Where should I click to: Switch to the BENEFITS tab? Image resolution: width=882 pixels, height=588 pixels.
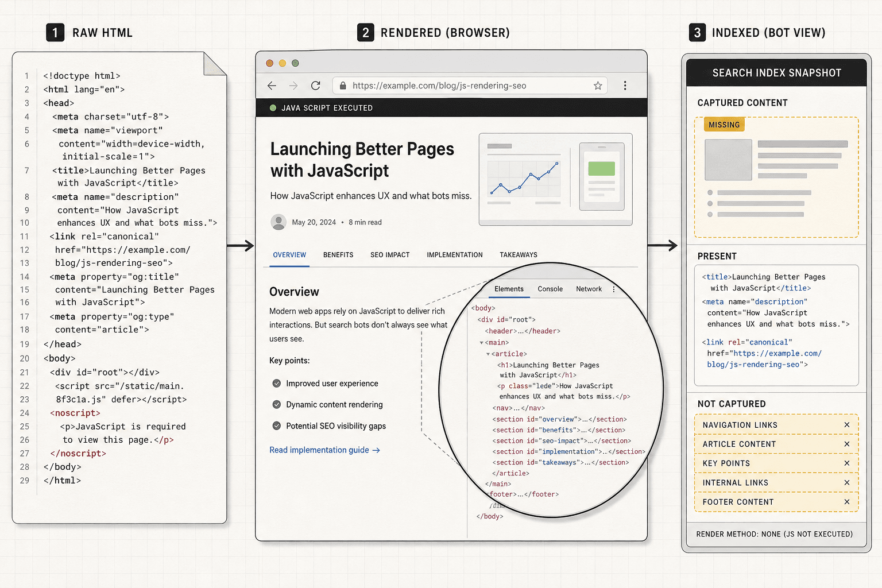pos(338,255)
